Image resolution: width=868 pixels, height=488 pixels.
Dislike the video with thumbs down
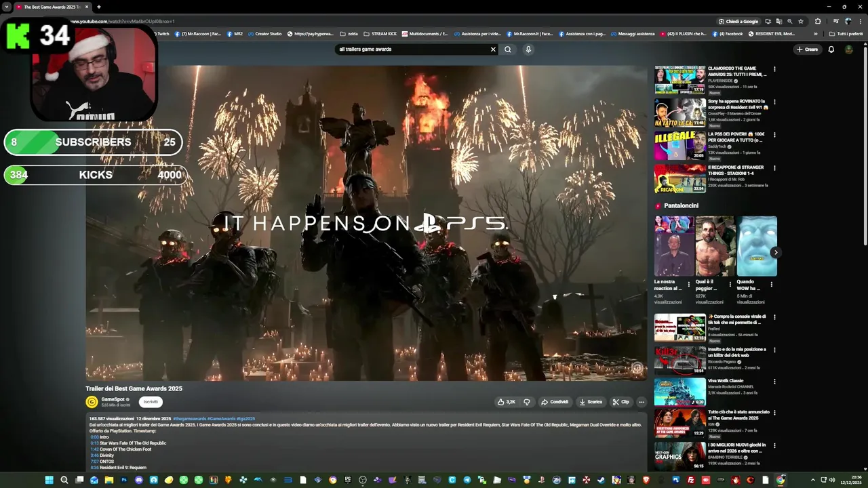(527, 402)
